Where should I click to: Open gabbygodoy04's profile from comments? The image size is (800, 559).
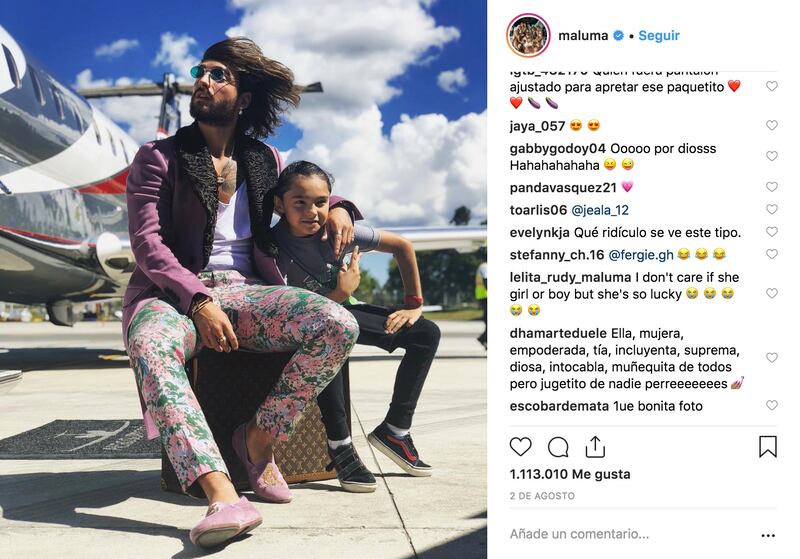pyautogui.click(x=557, y=149)
